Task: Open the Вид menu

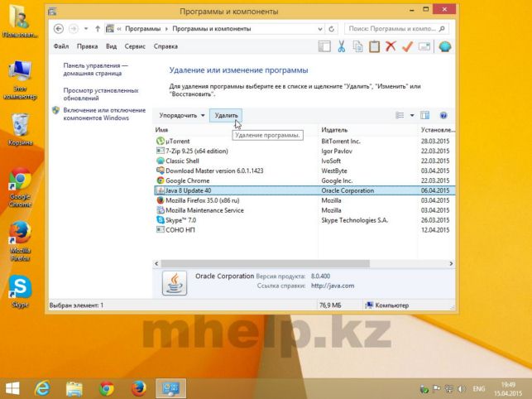Action: [x=112, y=46]
